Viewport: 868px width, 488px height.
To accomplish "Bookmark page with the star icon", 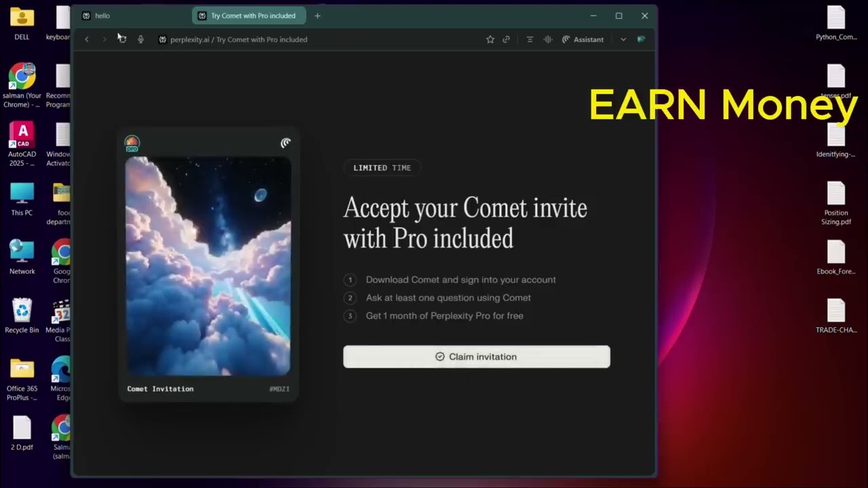I will click(x=490, y=39).
